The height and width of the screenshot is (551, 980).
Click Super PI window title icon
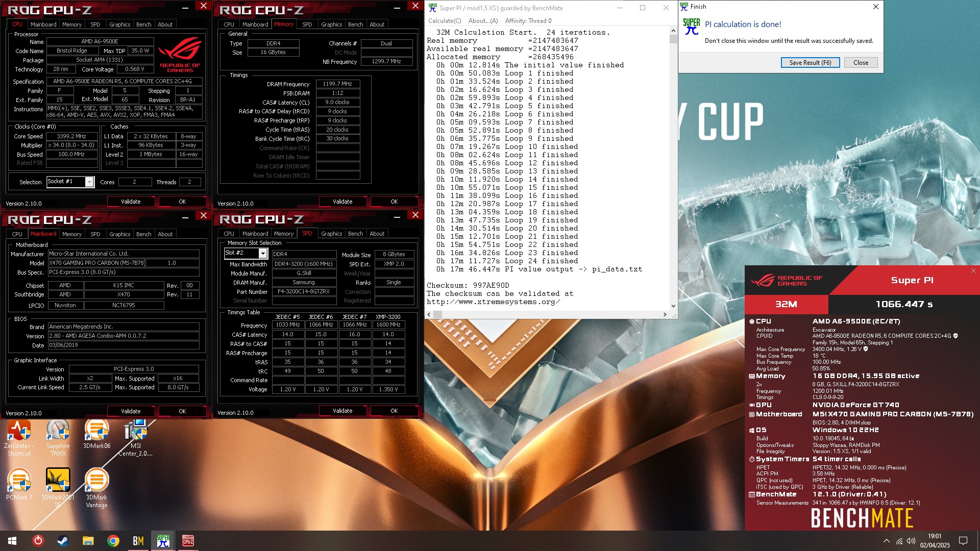(x=433, y=7)
